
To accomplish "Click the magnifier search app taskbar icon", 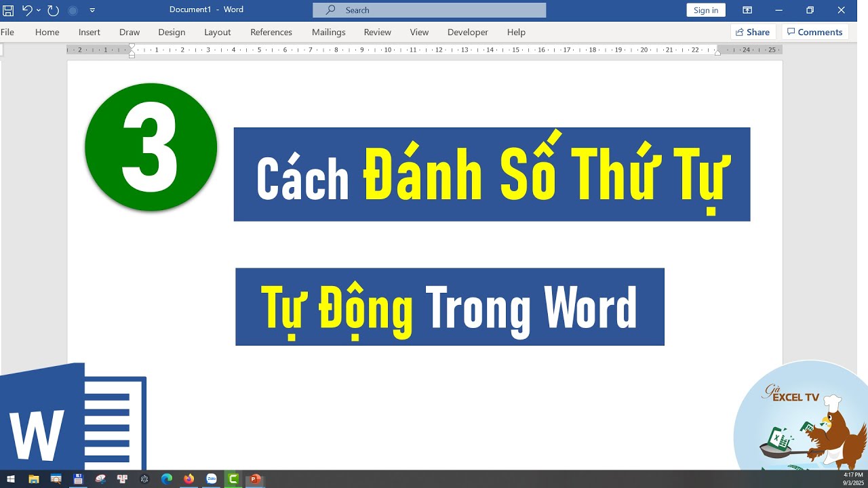I will [x=56, y=479].
